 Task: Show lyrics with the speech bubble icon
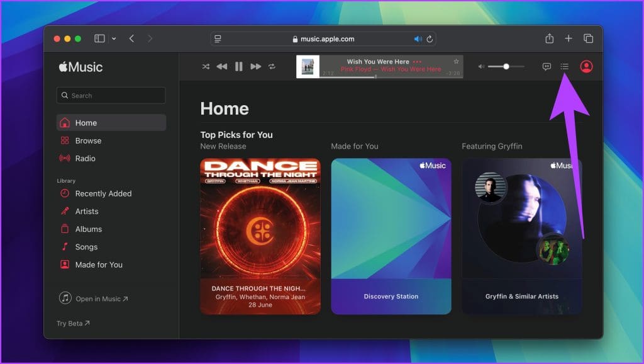(547, 66)
